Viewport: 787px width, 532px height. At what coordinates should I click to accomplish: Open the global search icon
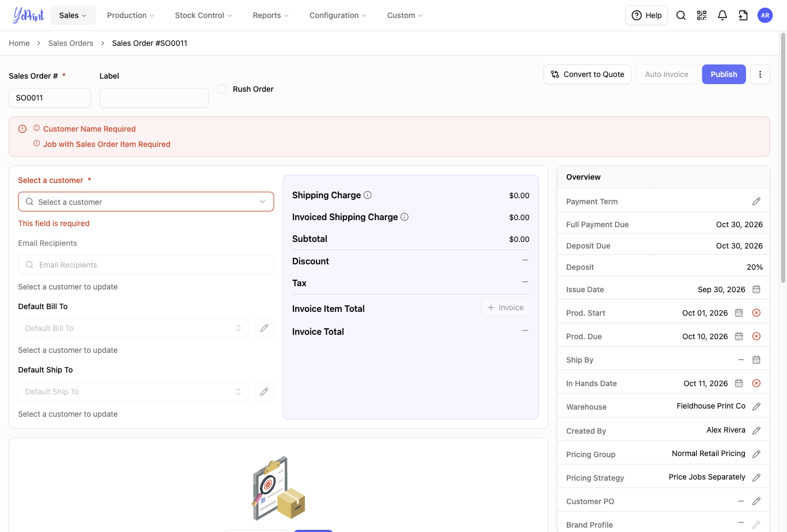point(681,15)
